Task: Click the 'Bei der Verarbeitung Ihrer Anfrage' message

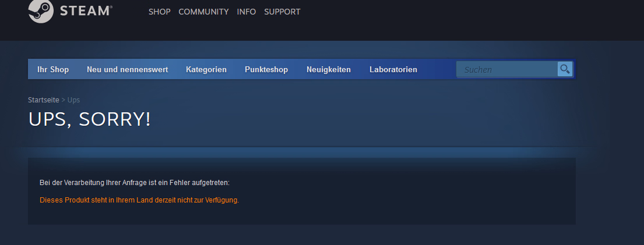Action: (x=135, y=183)
